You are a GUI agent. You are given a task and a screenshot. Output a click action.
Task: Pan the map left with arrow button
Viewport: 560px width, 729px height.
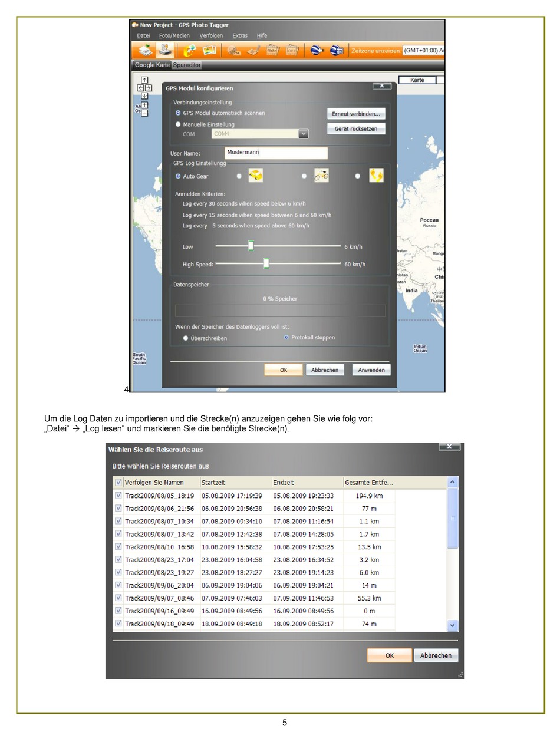tap(141, 88)
